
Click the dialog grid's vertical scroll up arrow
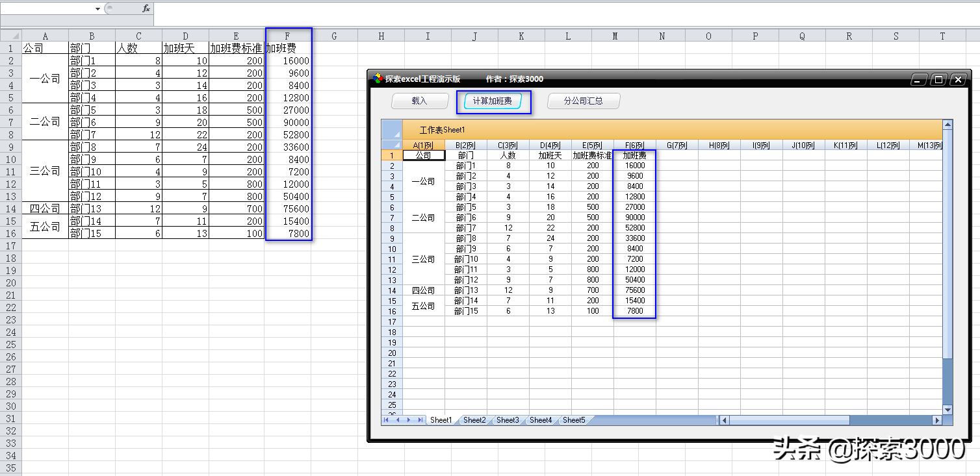point(948,124)
